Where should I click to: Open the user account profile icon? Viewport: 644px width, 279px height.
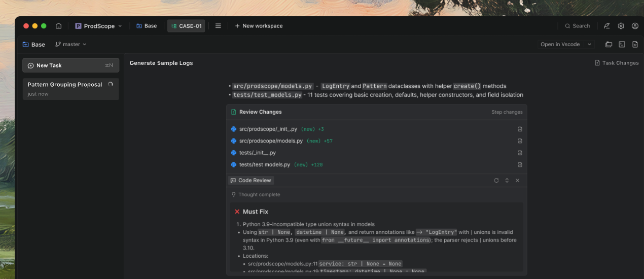(x=635, y=26)
